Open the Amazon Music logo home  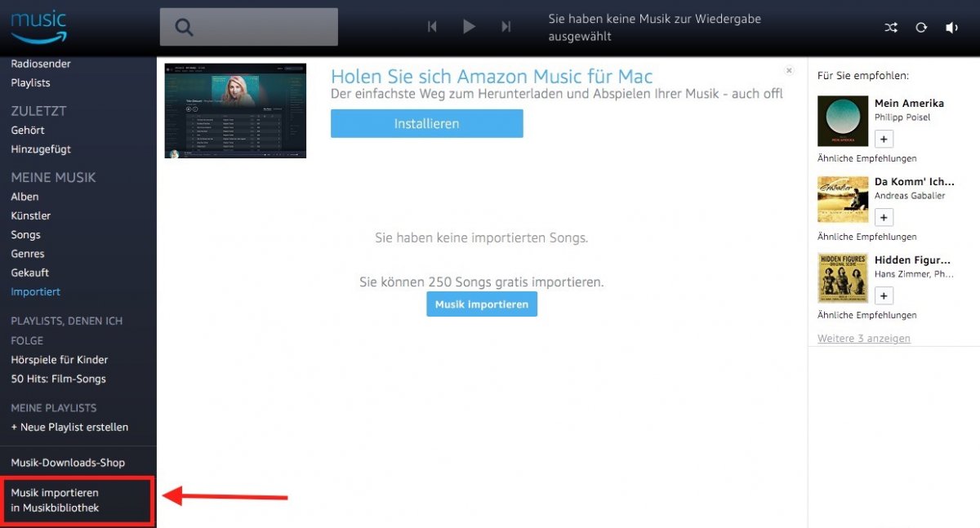pyautogui.click(x=38, y=27)
